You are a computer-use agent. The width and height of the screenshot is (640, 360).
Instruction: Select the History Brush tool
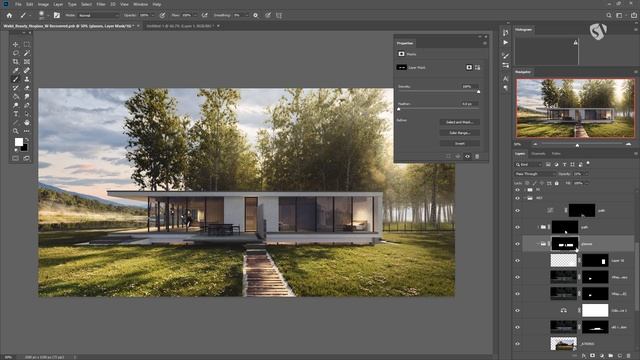(x=16, y=88)
